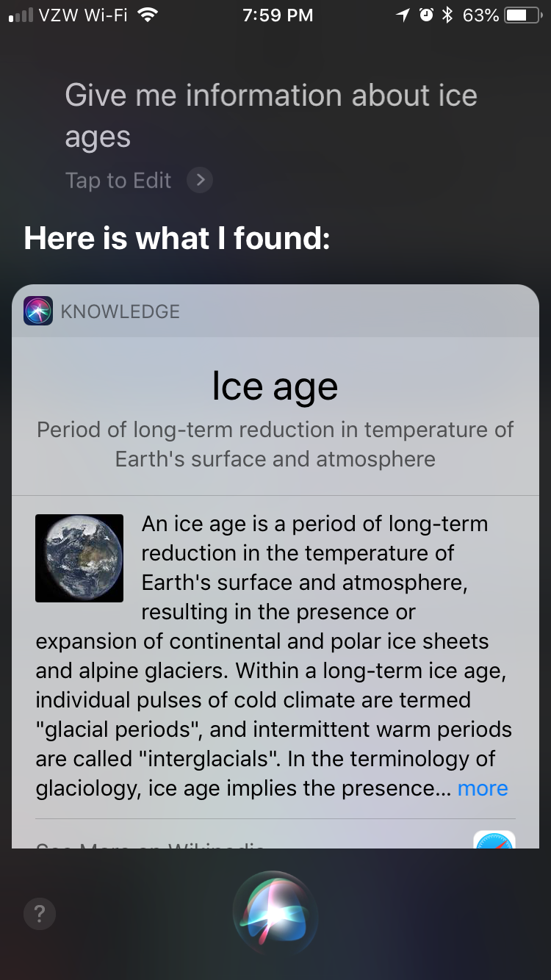Tap the Bluetooth status icon
This screenshot has height=980, width=551.
tap(447, 15)
